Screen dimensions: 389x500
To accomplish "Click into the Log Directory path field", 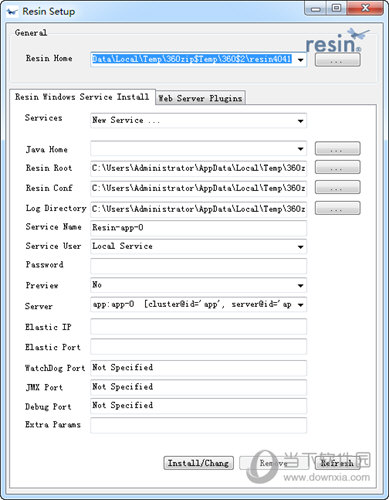I will pyautogui.click(x=198, y=209).
